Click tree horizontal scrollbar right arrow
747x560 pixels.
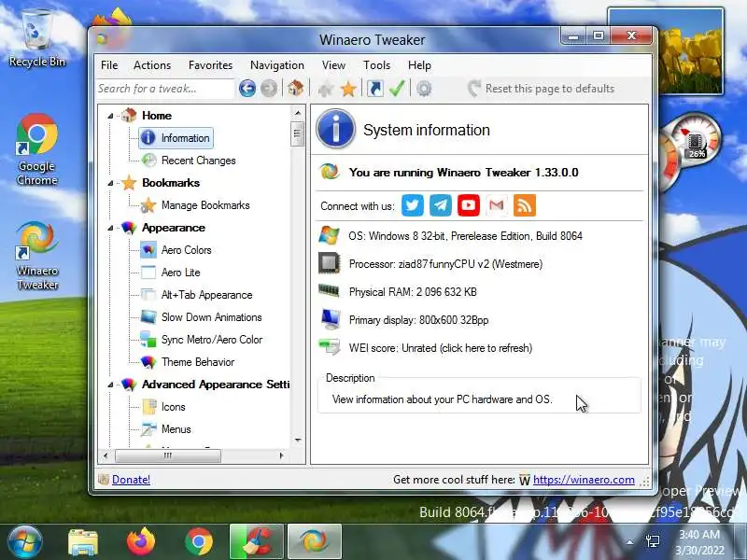click(282, 455)
